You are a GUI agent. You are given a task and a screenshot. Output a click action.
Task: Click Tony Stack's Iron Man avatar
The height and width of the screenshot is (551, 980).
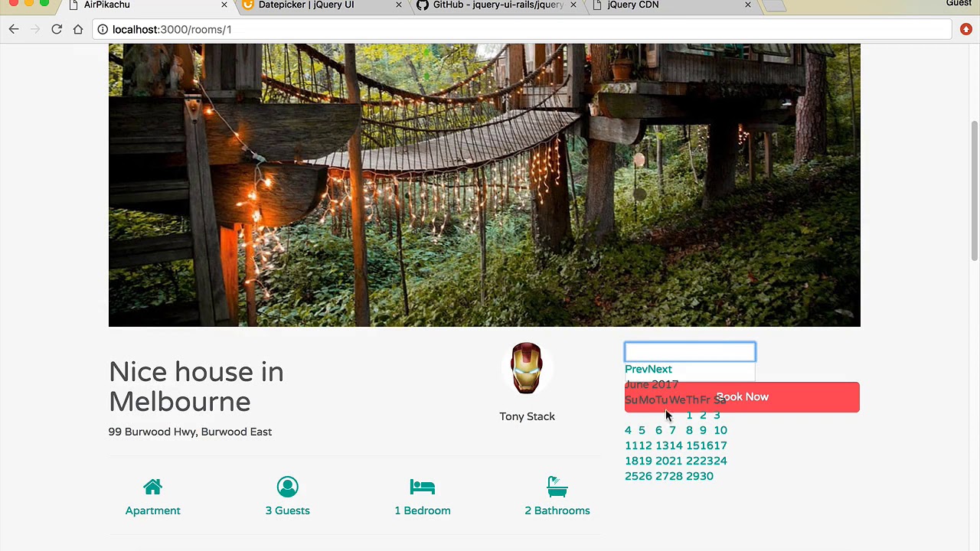click(x=527, y=368)
